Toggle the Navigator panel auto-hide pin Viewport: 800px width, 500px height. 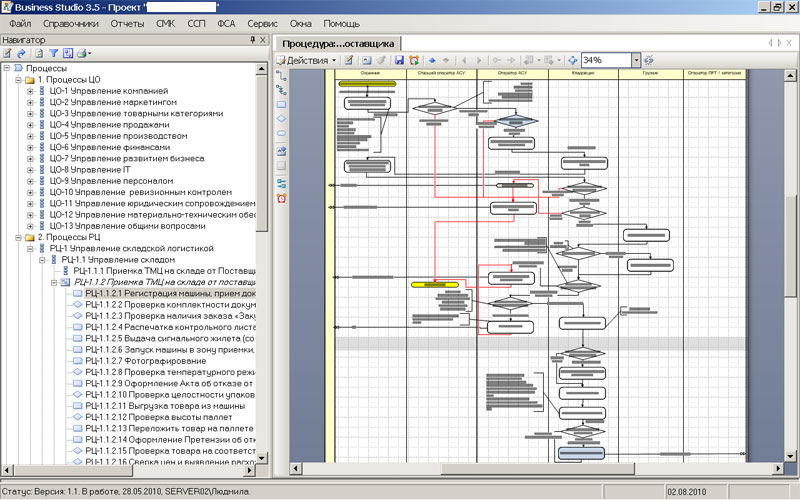[252, 40]
